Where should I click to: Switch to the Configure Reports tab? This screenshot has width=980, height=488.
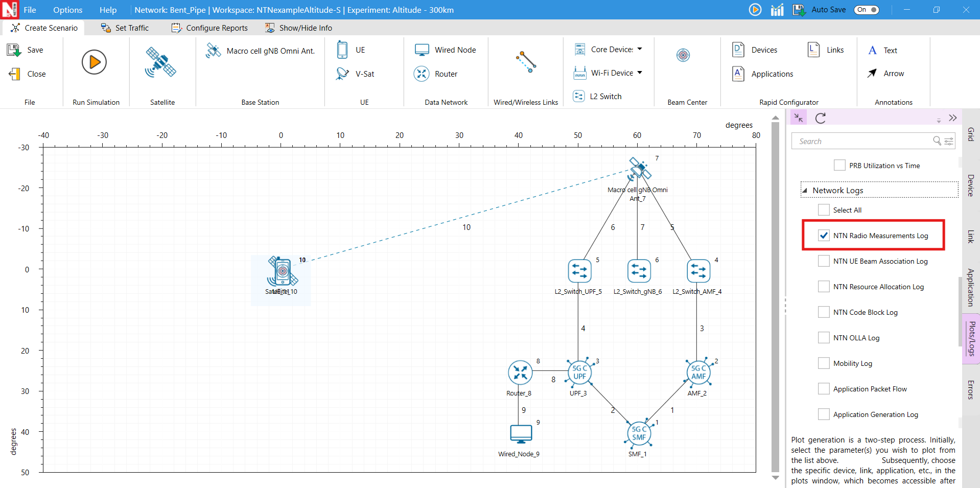209,28
